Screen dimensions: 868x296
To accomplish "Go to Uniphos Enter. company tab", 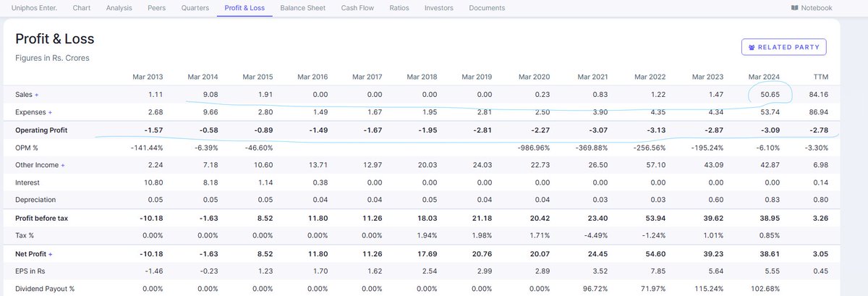I will [x=35, y=8].
